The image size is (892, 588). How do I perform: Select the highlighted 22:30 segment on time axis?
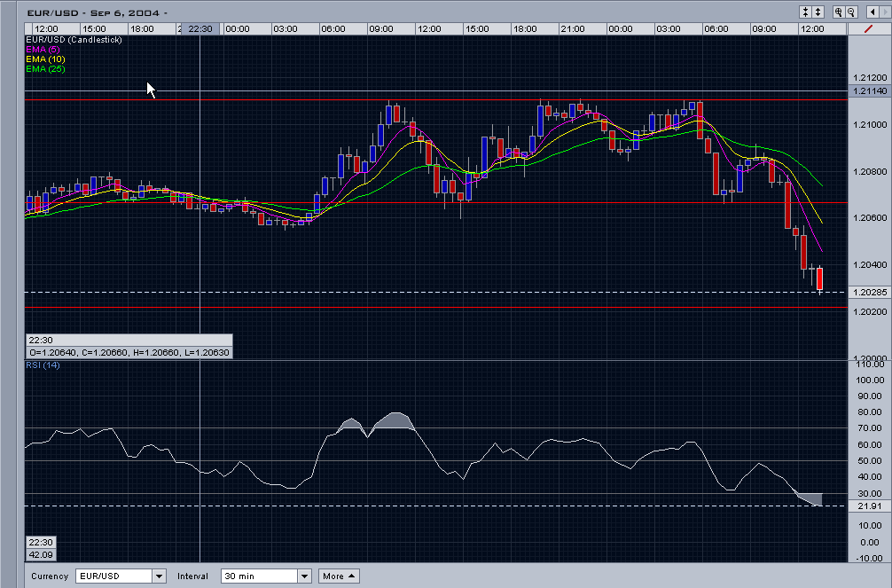pos(199,27)
